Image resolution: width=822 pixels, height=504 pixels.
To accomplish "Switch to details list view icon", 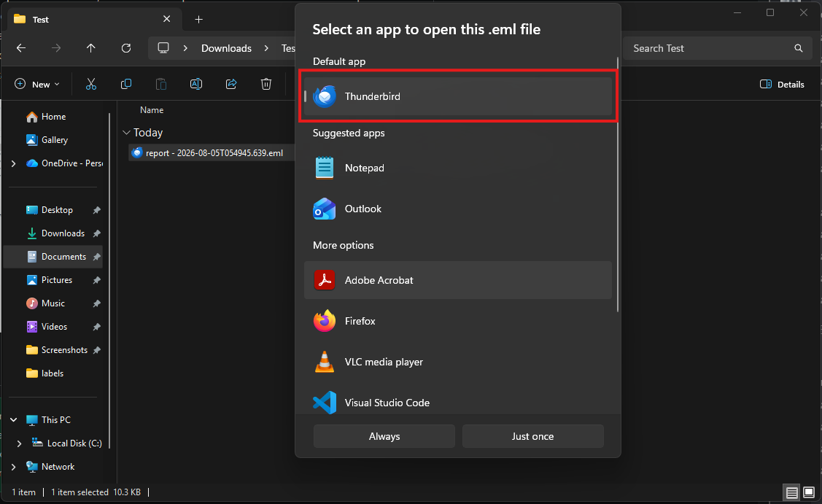I will [791, 492].
